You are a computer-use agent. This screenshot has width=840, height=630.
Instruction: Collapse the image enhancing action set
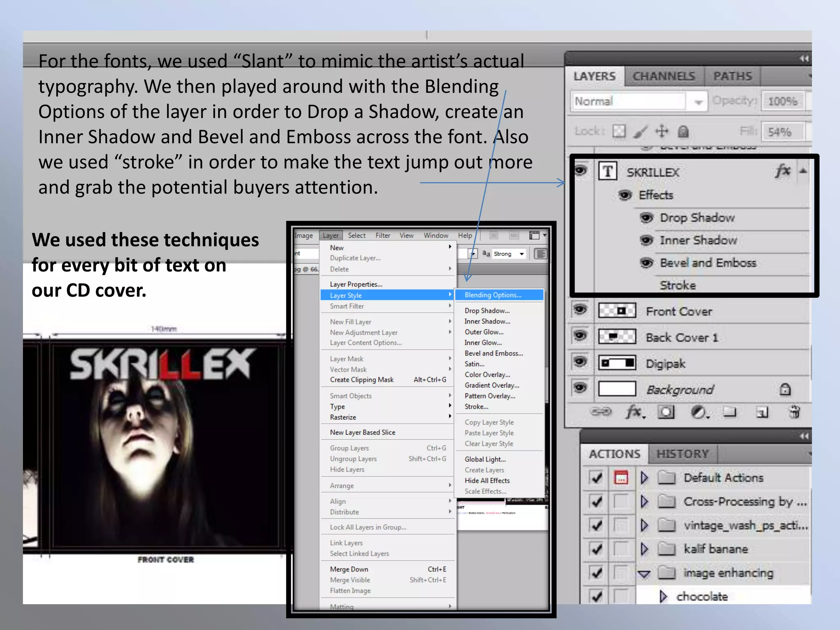pyautogui.click(x=644, y=573)
